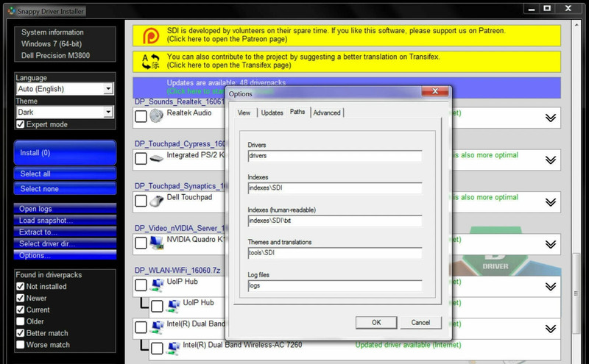Open Options... in the sidebar

[65, 255]
